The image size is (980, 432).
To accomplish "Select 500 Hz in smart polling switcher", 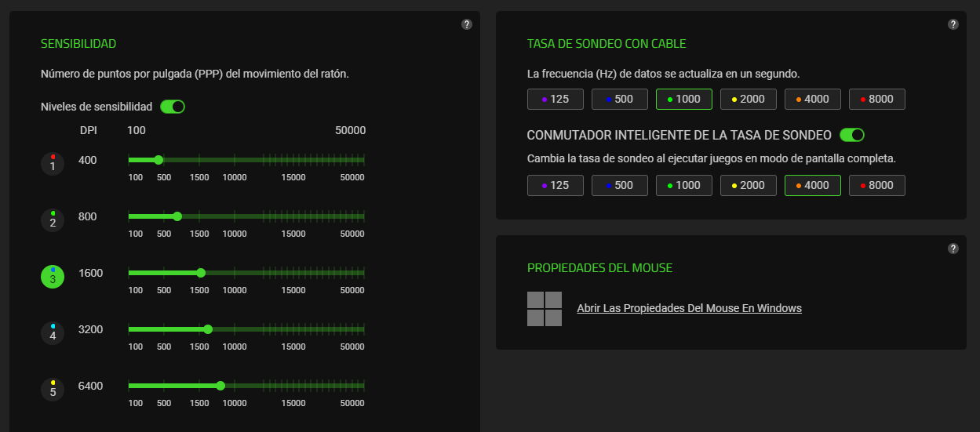I will [619, 185].
